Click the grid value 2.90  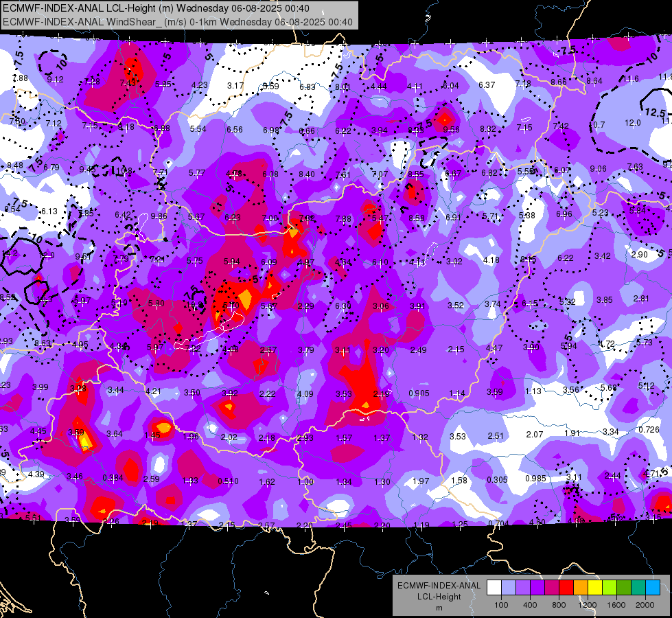[x=640, y=254]
